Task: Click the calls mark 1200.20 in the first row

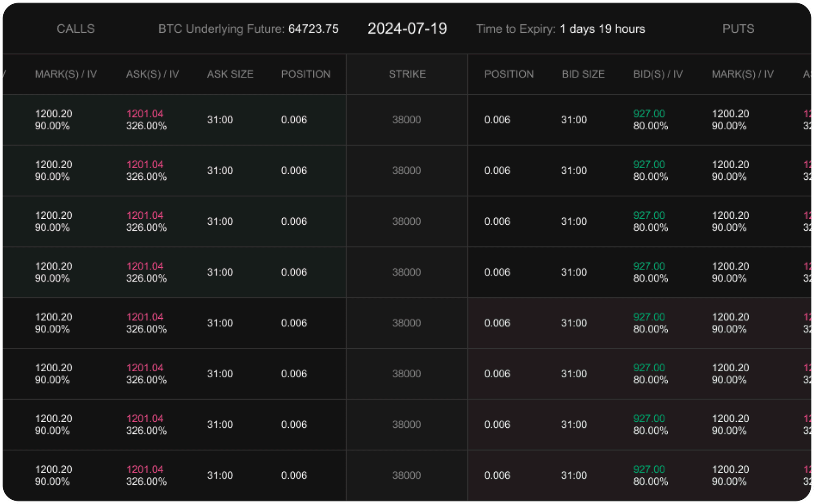Action: coord(53,114)
